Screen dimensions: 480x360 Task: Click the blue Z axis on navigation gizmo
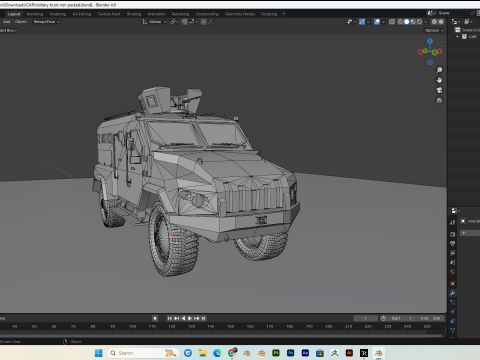click(430, 41)
